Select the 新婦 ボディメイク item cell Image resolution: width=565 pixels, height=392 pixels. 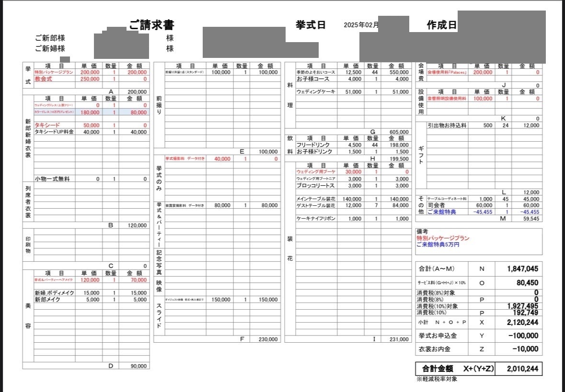[x=55, y=293]
